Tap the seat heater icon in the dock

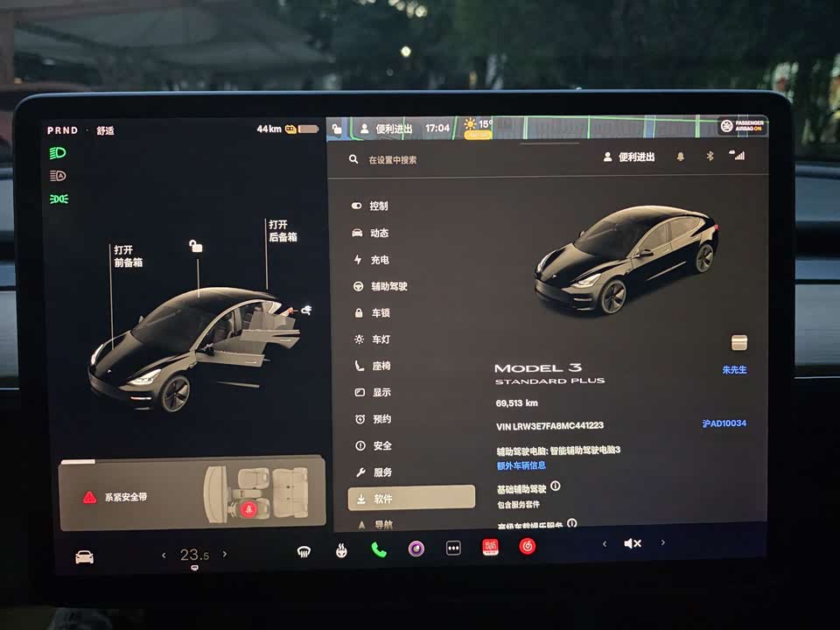341,551
